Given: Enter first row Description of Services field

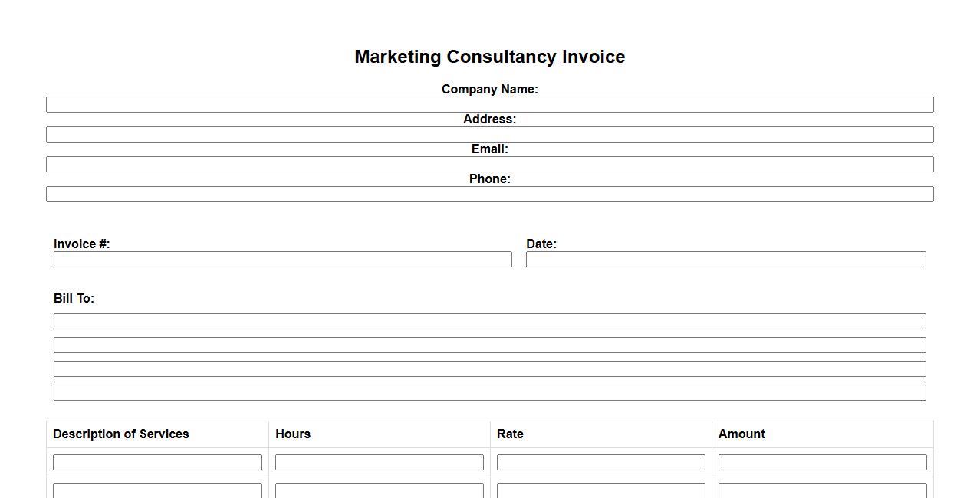Looking at the screenshot, I should 157,463.
